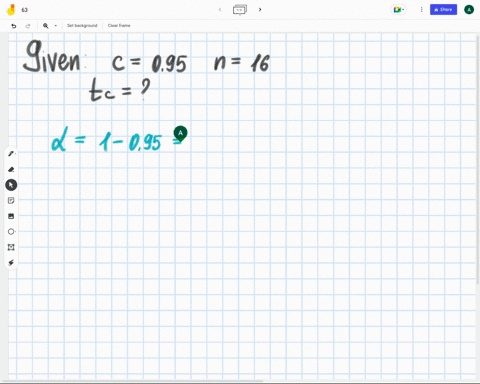Open the three-dot more menu
480x384 pixels.
[x=421, y=10]
